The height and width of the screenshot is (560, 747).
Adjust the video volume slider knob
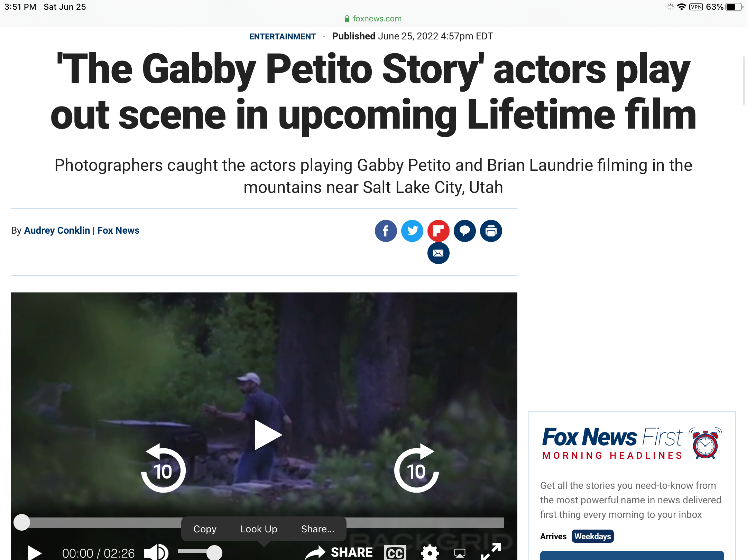coord(214,552)
